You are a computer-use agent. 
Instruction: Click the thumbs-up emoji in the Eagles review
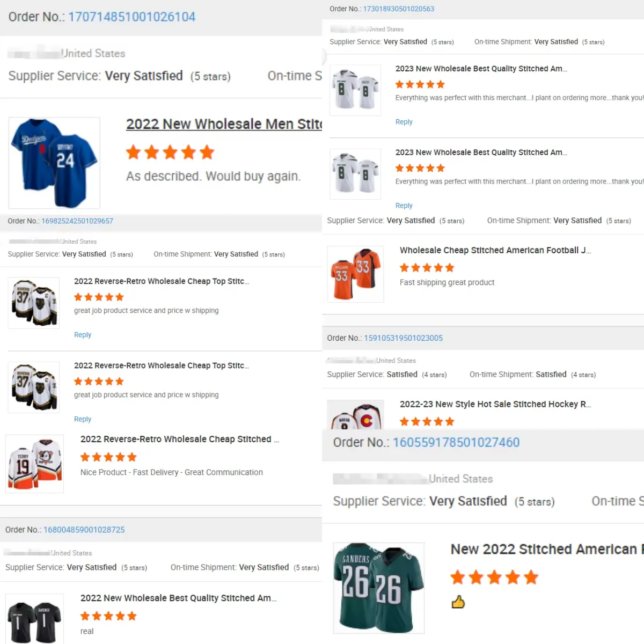click(458, 602)
